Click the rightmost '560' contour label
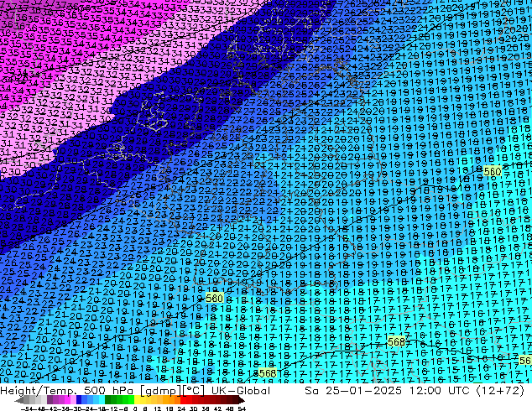 pyautogui.click(x=493, y=171)
